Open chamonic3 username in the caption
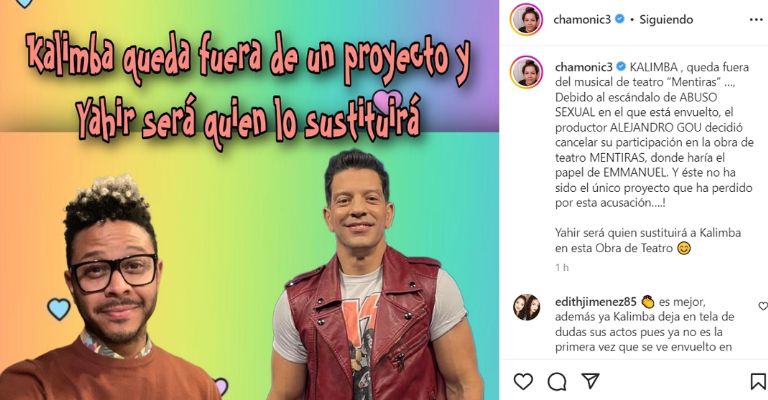Image resolution: width=768 pixels, height=400 pixels. coord(584,67)
